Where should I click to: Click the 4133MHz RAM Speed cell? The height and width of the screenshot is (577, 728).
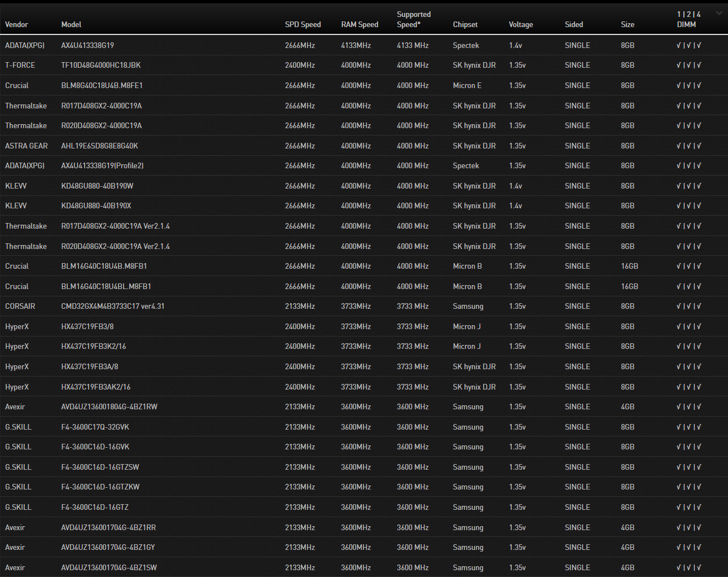coord(356,45)
